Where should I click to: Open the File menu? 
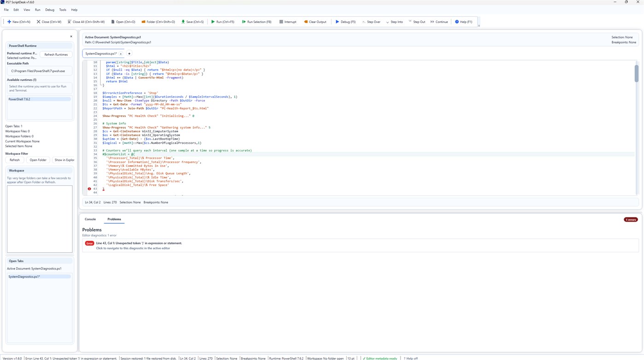click(6, 10)
